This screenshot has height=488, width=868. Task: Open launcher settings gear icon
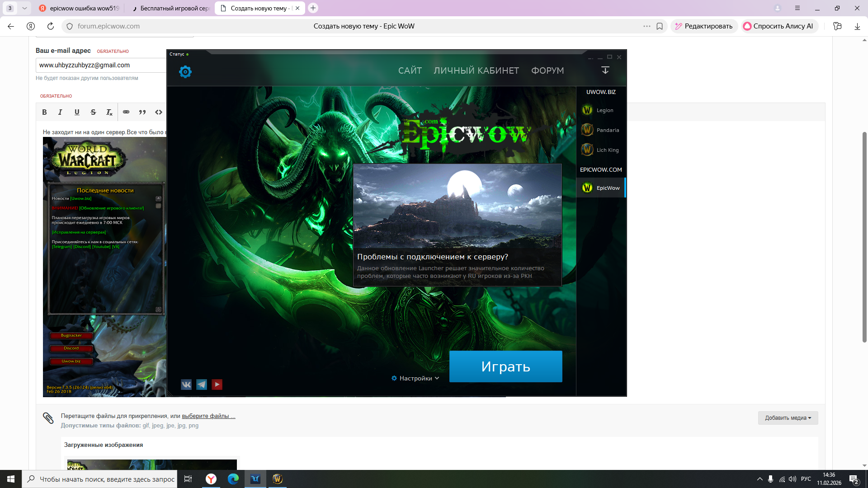pos(185,71)
